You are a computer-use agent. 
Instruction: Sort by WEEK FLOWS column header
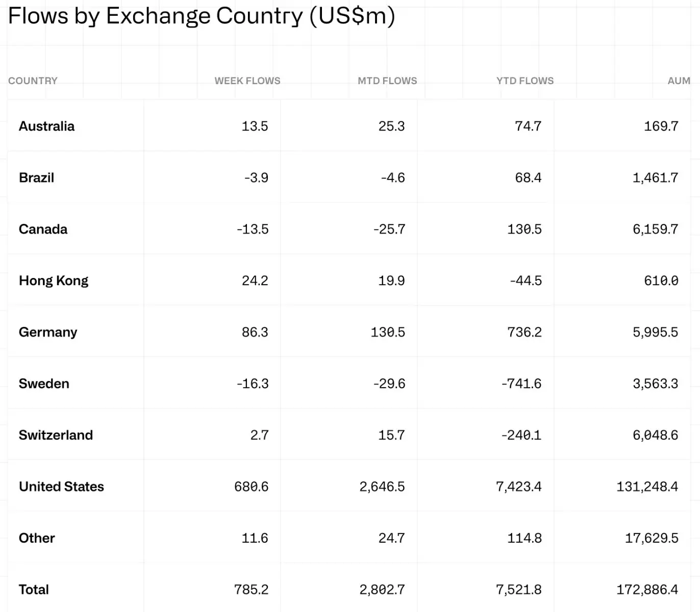247,81
